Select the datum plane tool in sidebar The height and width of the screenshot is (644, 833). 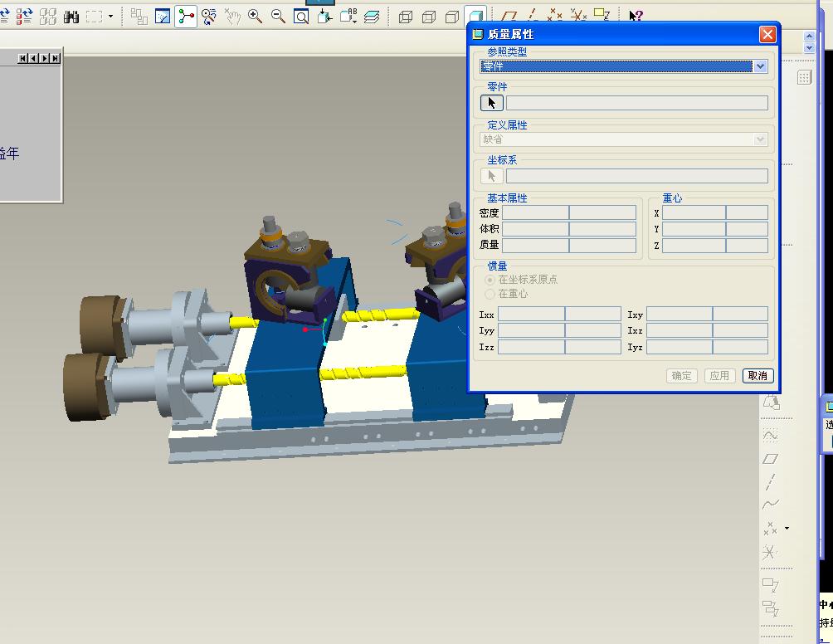click(770, 459)
